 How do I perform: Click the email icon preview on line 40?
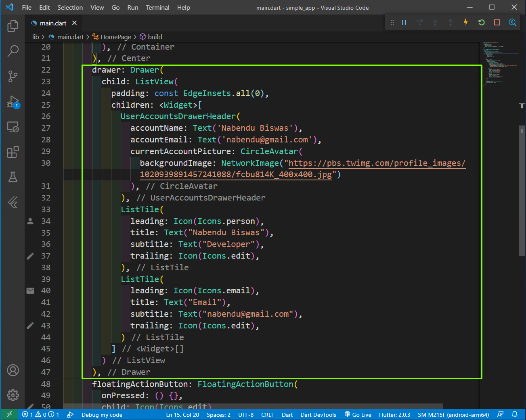point(30,290)
